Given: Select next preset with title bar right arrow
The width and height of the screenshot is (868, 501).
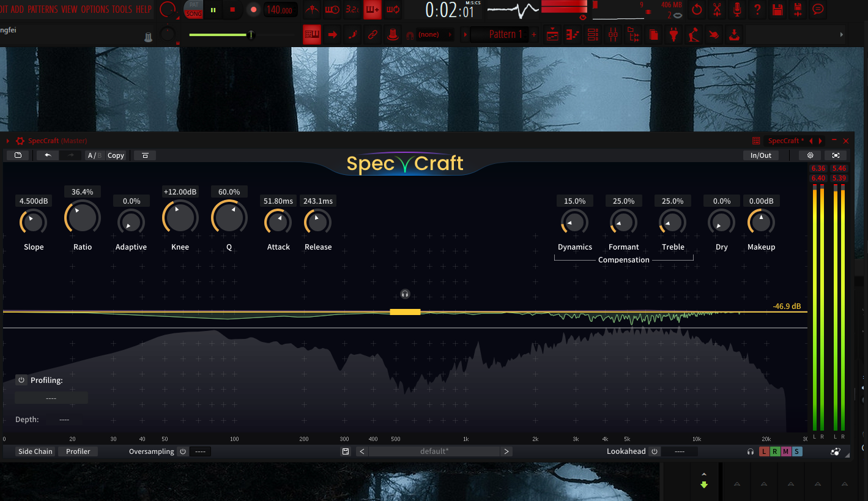Looking at the screenshot, I should (820, 141).
